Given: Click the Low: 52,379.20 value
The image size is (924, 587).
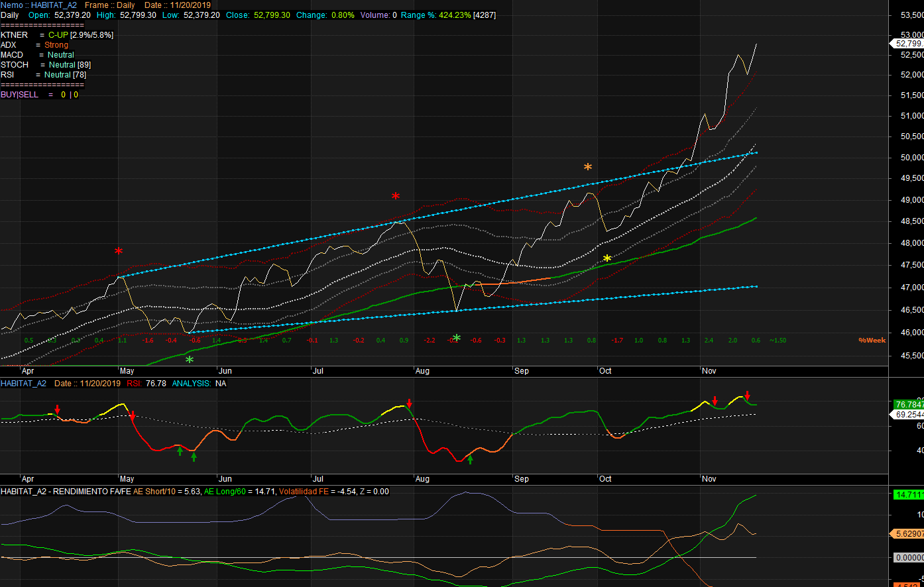Looking at the screenshot, I should 191,15.
